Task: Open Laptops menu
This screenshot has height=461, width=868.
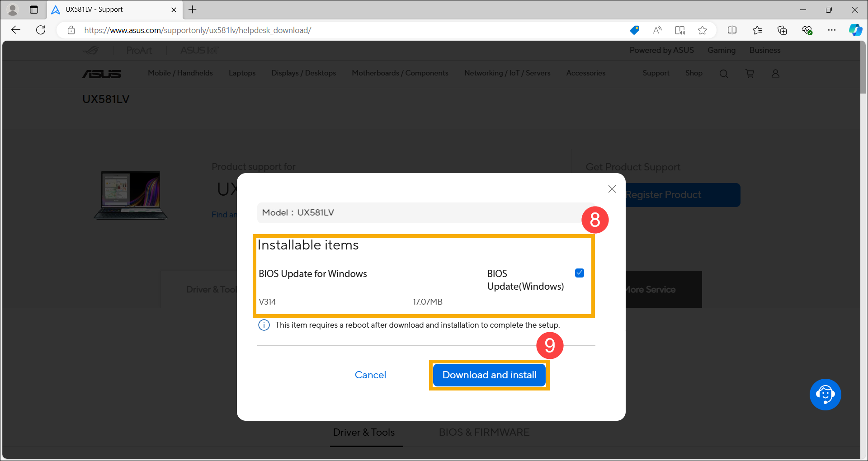Action: (242, 73)
